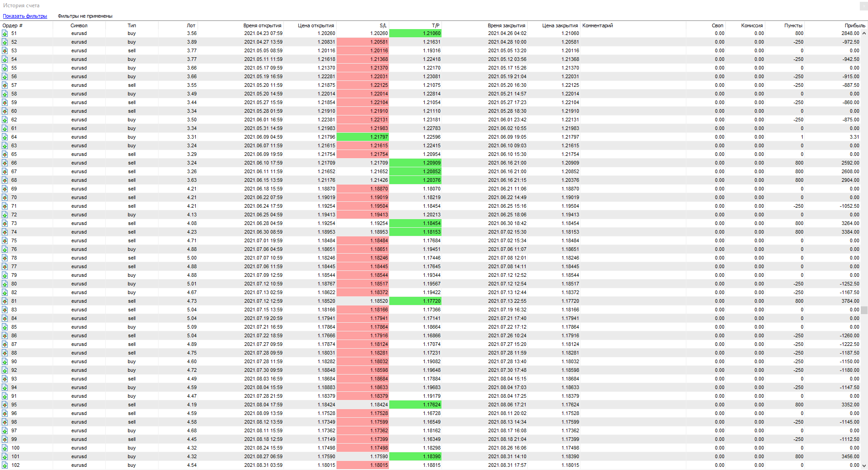Click the buy icon of order 76
Viewport: 868px width, 470px height.
pos(5,249)
